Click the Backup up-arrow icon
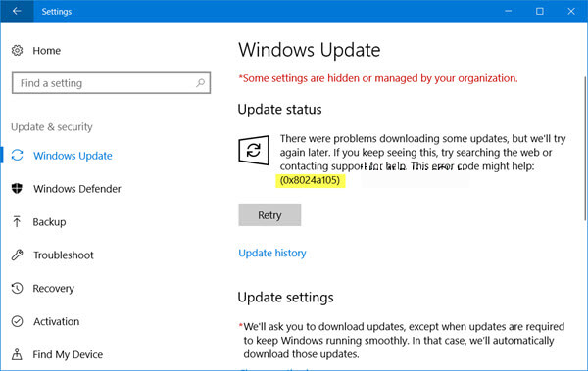 [17, 221]
